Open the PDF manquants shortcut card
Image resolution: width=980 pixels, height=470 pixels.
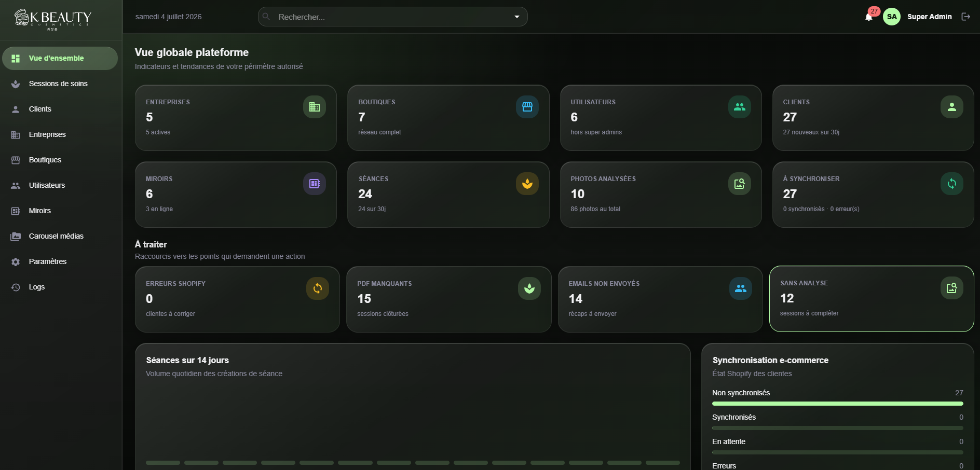coord(449,299)
